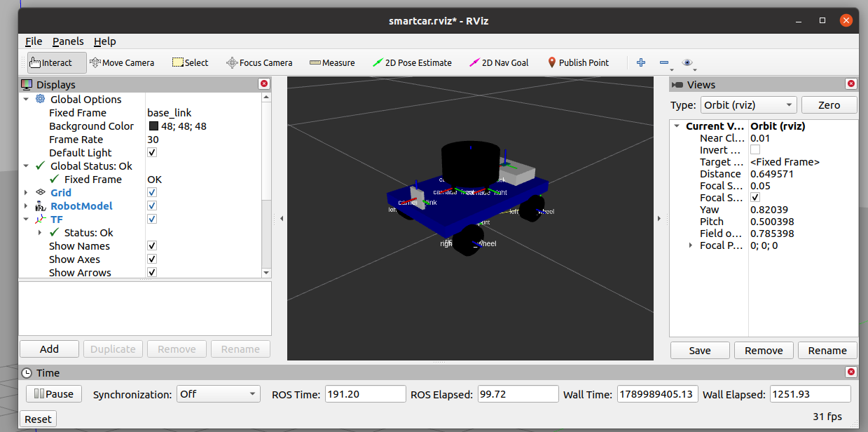Save the current view
Image resolution: width=868 pixels, height=432 pixels.
[700, 351]
